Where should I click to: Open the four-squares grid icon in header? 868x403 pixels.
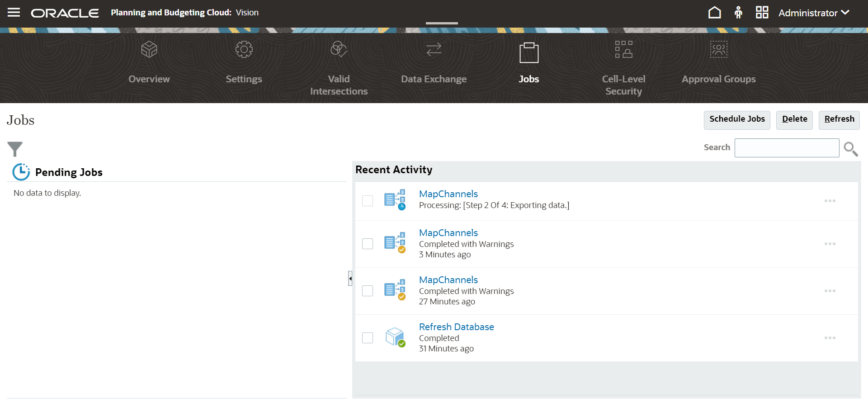762,12
